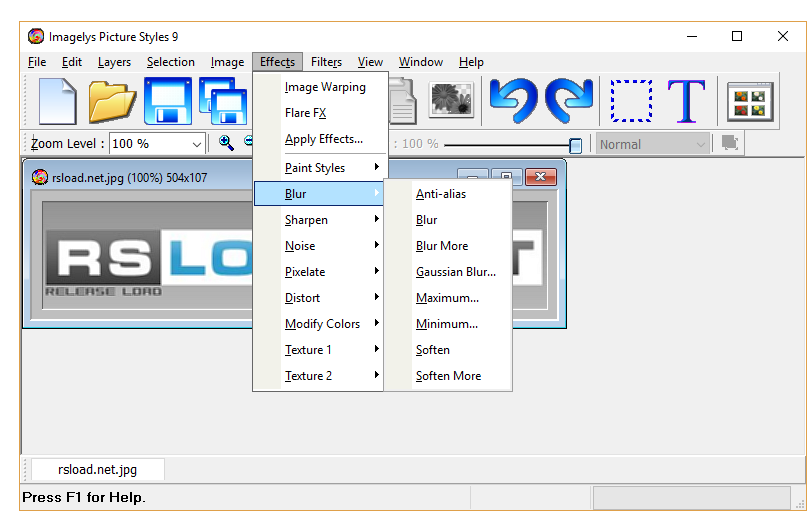This screenshot has height=522, width=812.
Task: Click the Imagelys app icon in title bar
Action: (36, 36)
